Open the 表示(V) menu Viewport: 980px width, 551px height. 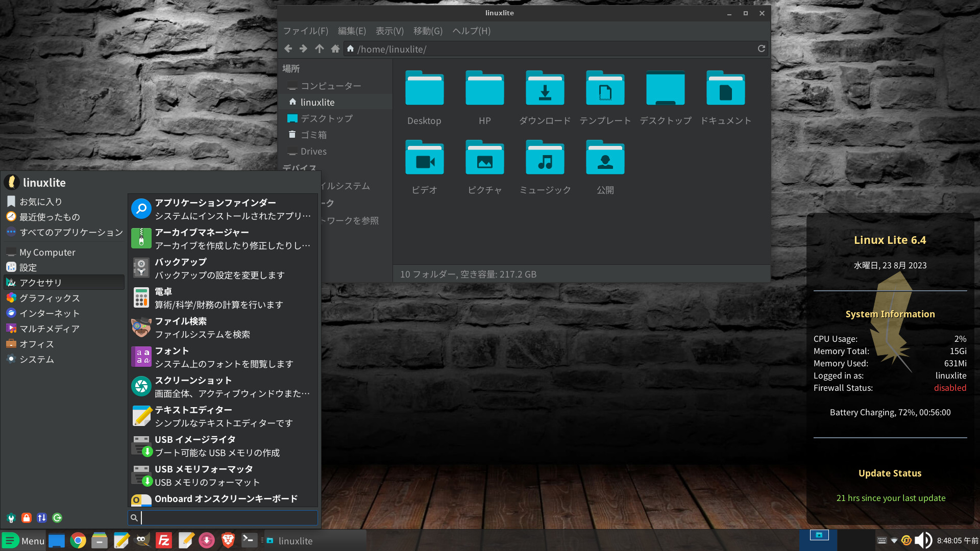click(x=389, y=31)
